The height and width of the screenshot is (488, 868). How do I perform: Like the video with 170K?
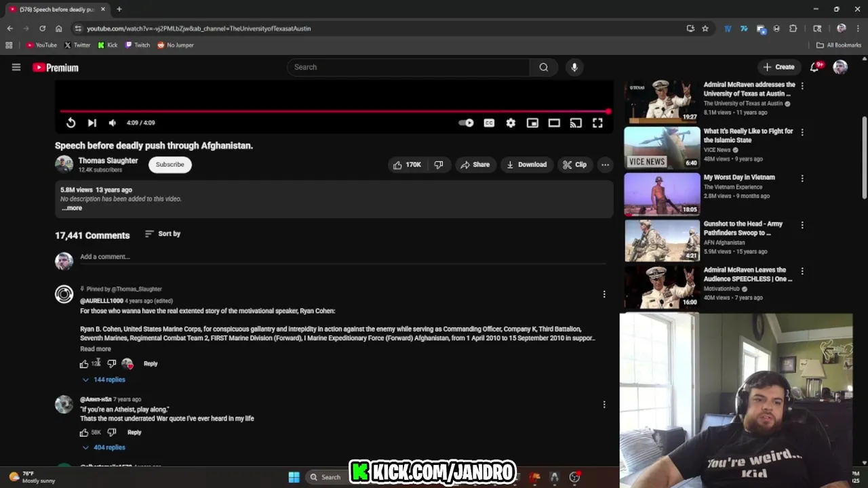tap(407, 165)
